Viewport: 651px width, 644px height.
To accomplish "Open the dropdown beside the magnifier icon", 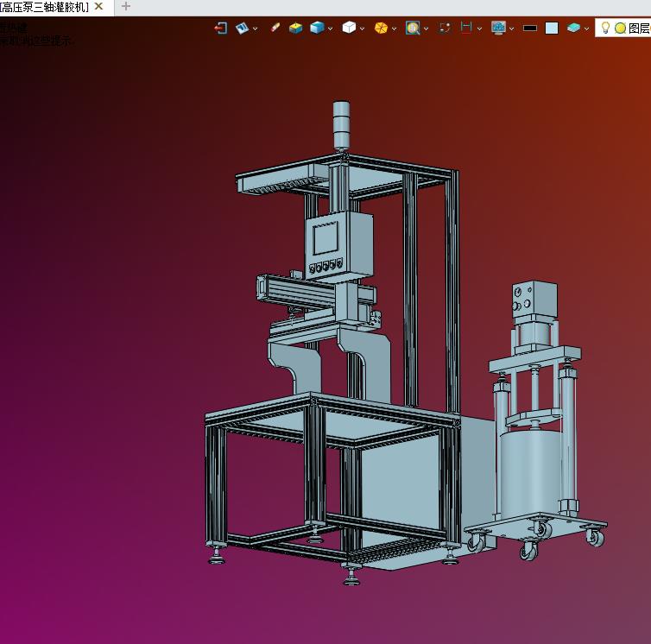I will pos(427,28).
